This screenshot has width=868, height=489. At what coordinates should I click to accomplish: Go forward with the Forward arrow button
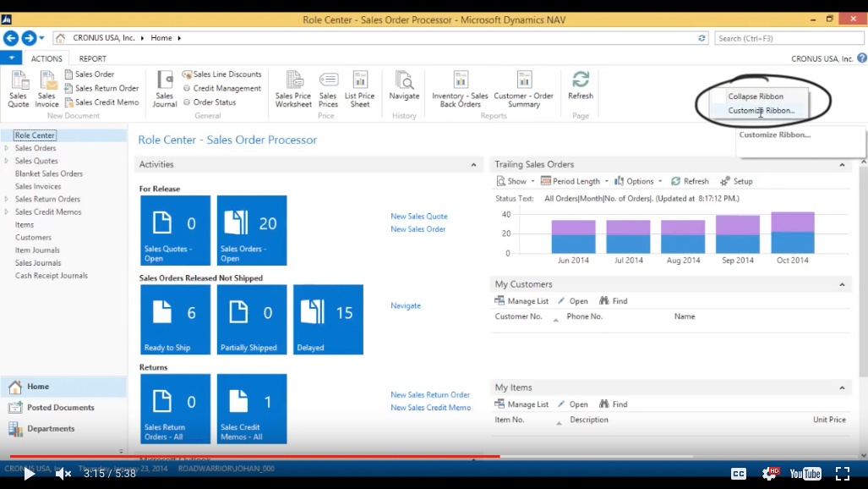(29, 38)
